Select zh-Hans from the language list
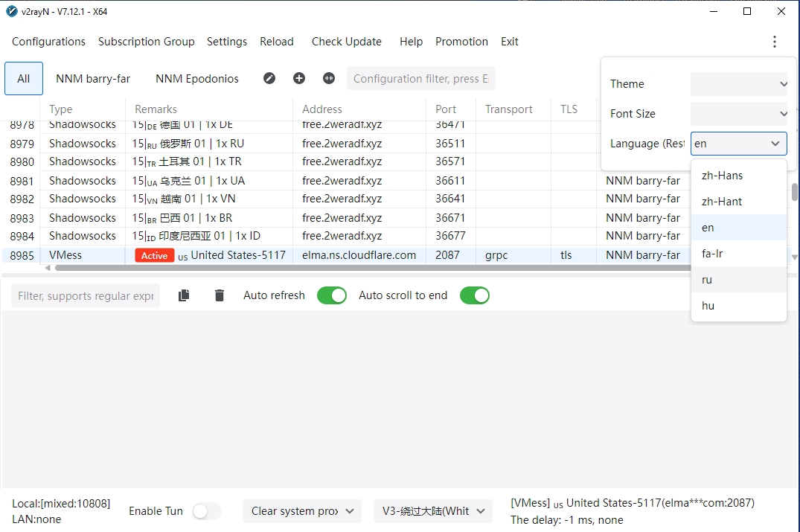Image resolution: width=800 pixels, height=532 pixels. (739, 176)
